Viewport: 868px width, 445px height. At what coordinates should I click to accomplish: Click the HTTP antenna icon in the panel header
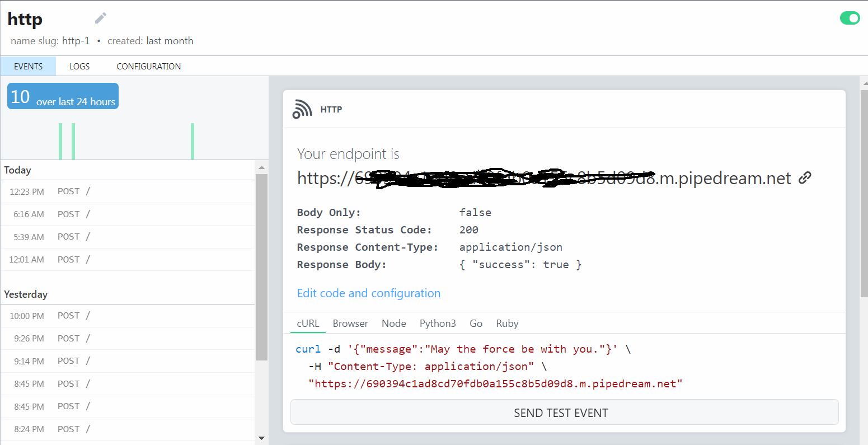click(x=302, y=109)
